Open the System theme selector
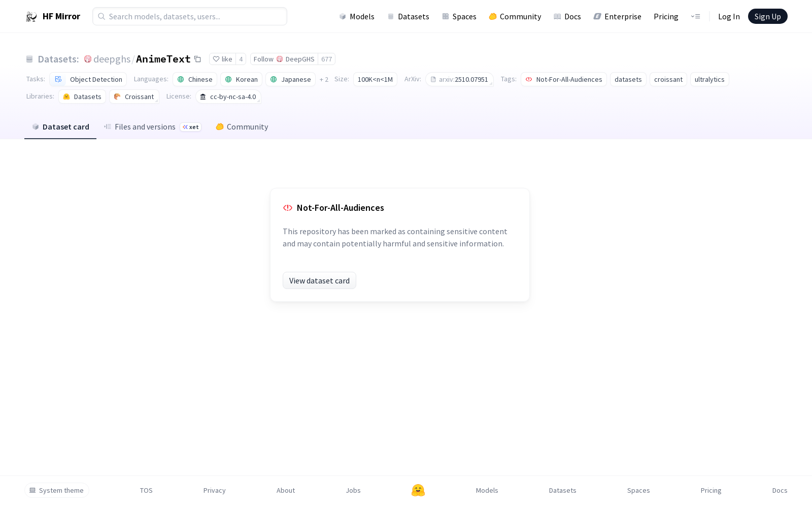This screenshot has width=812, height=508. (x=57, y=490)
